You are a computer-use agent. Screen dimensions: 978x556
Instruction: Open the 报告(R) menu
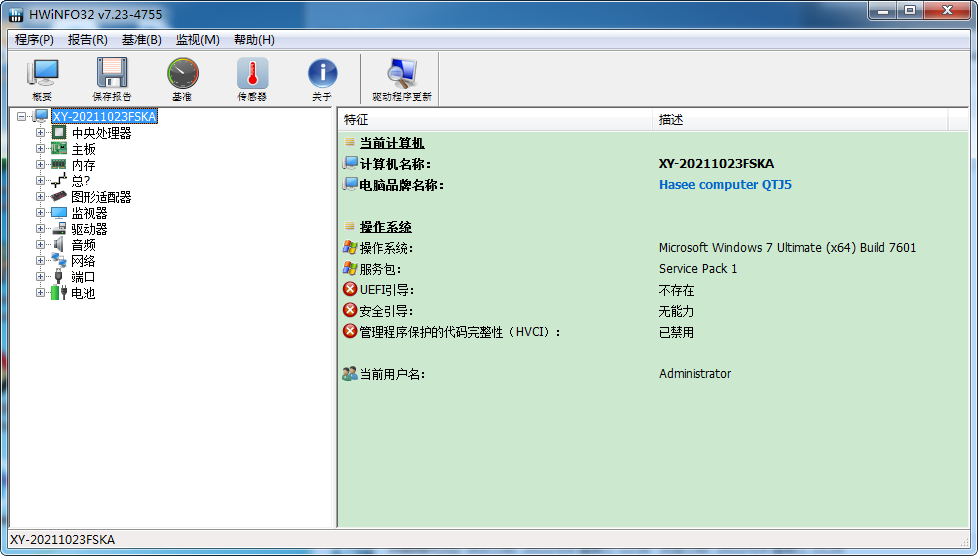coord(87,40)
